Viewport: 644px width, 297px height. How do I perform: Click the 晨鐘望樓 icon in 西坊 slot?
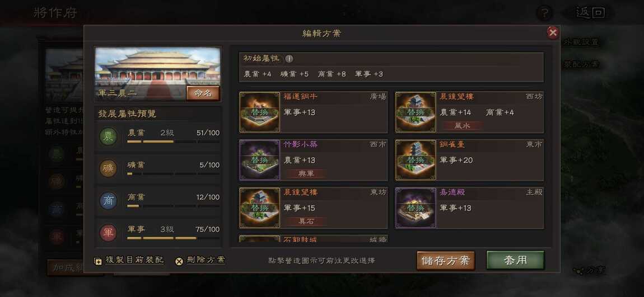(416, 112)
